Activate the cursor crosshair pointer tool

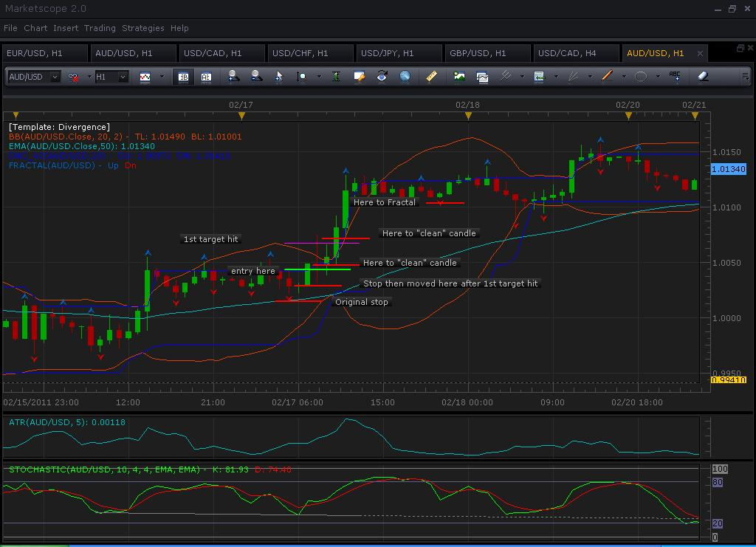(278, 77)
